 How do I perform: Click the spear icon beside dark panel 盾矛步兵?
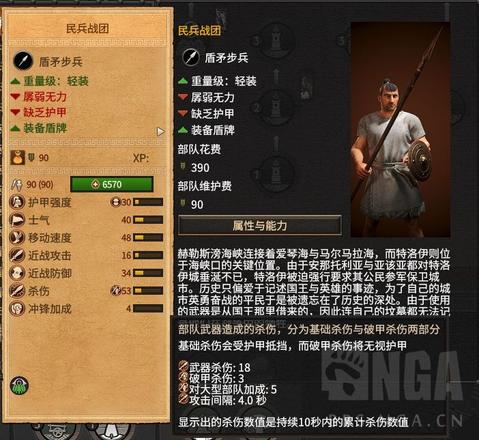(x=191, y=57)
